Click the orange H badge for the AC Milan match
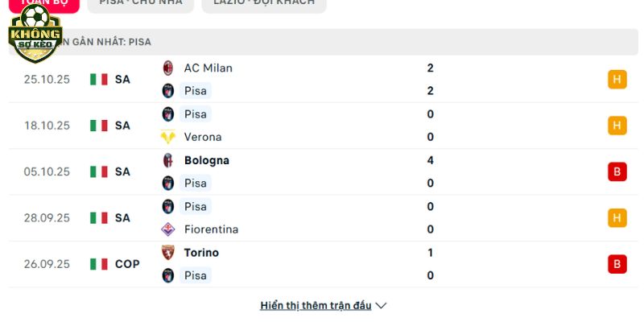 (x=617, y=80)
